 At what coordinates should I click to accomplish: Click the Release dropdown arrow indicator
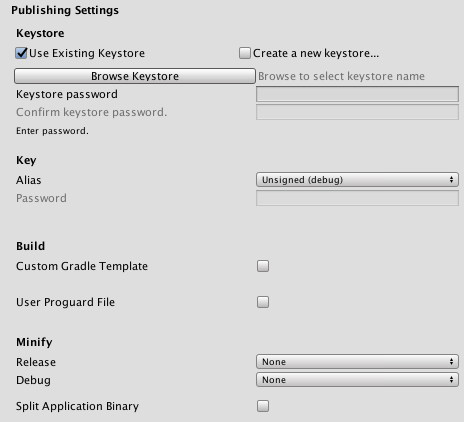[x=451, y=362]
